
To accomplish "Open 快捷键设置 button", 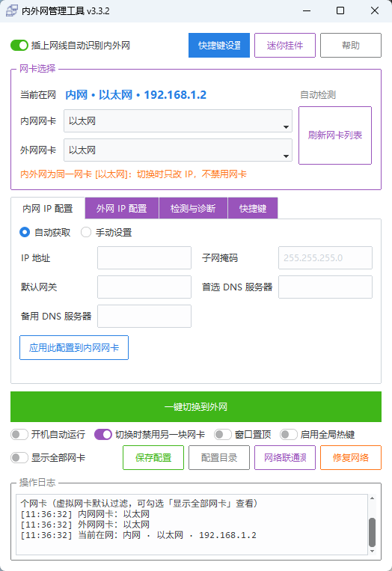I will point(219,45).
